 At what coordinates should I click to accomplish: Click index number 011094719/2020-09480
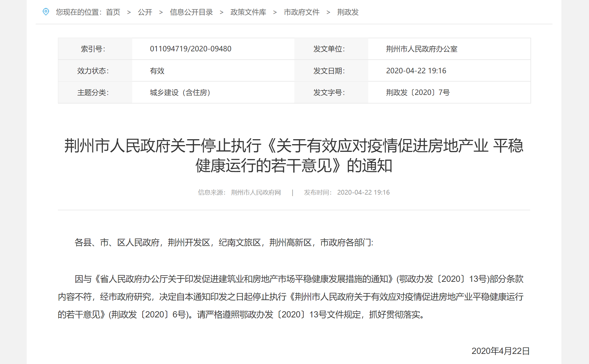pos(191,49)
